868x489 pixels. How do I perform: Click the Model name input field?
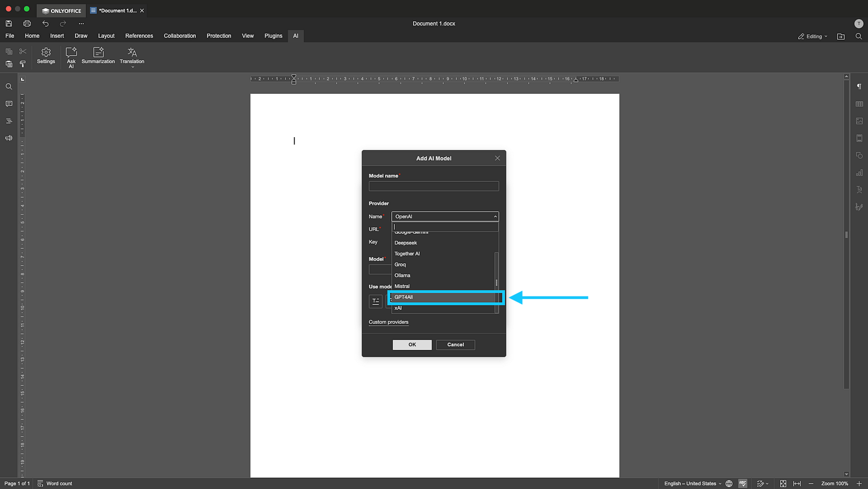coord(434,186)
